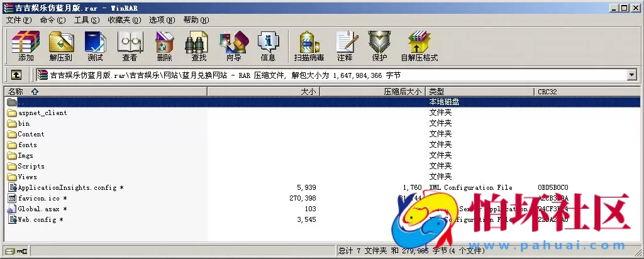This screenshot has width=644, height=259.
Task: Go up one level with arrow button
Action: click(x=16, y=75)
